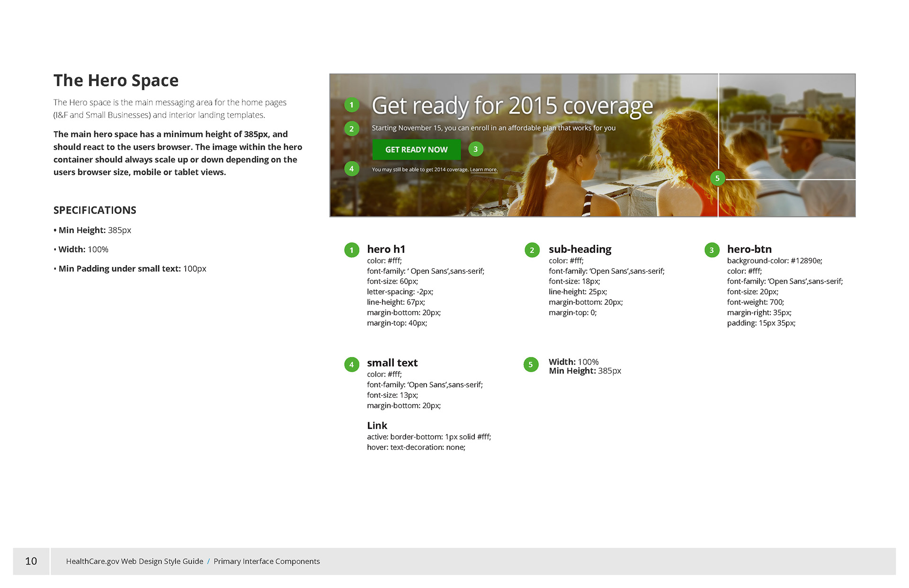909x588 pixels.
Task: Select the 'Width: 100%' bullet under Specifications
Action: [x=81, y=249]
